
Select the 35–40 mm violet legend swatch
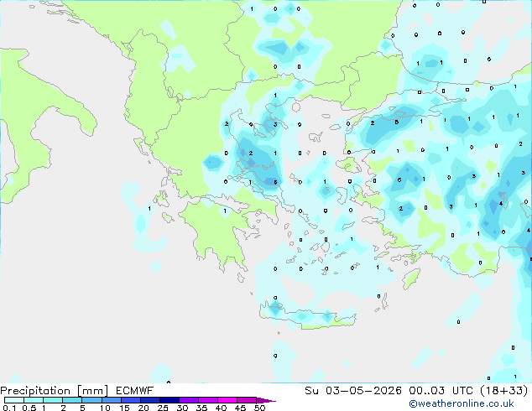208,400
